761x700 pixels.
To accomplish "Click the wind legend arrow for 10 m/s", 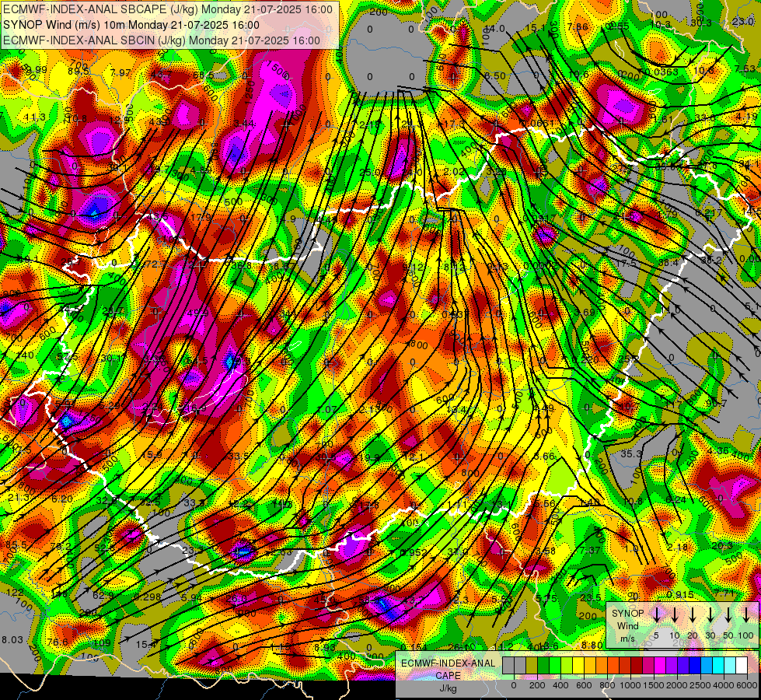I will point(674,614).
